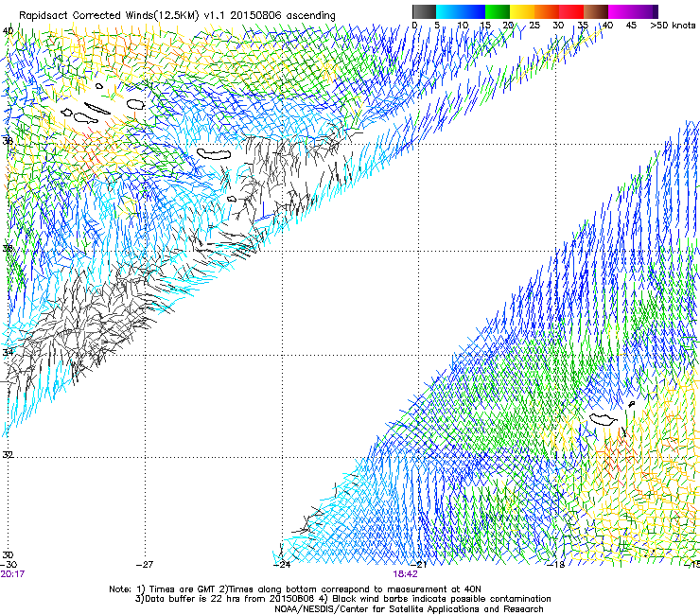Image resolution: width=700 pixels, height=615 pixels.
Task: Click the latitude label '32'
Action: (x=8, y=455)
